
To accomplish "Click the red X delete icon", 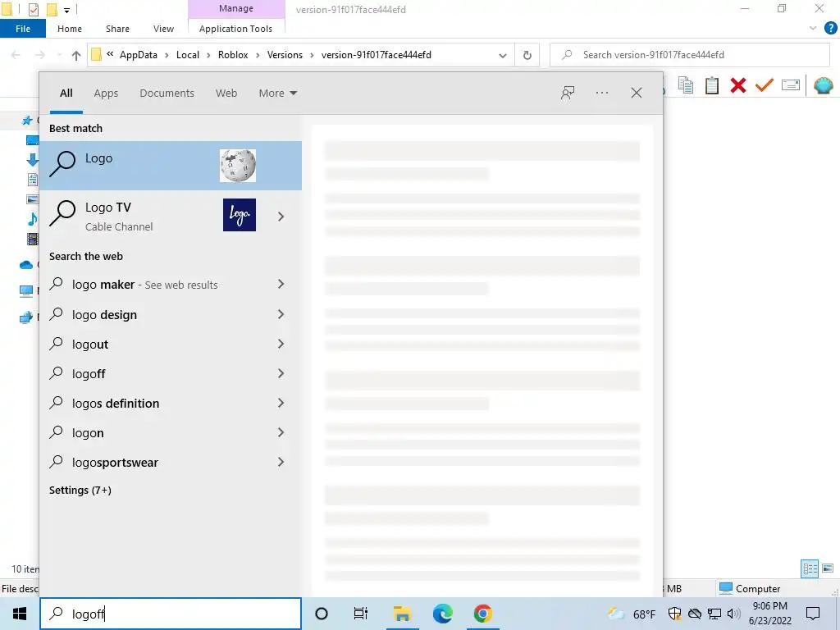I will [x=738, y=85].
